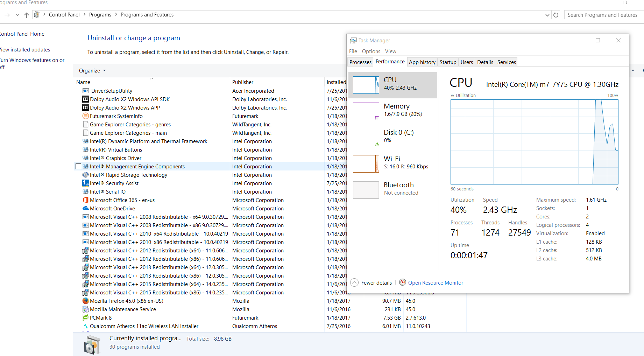Open the Task Manager Options menu

tap(371, 51)
